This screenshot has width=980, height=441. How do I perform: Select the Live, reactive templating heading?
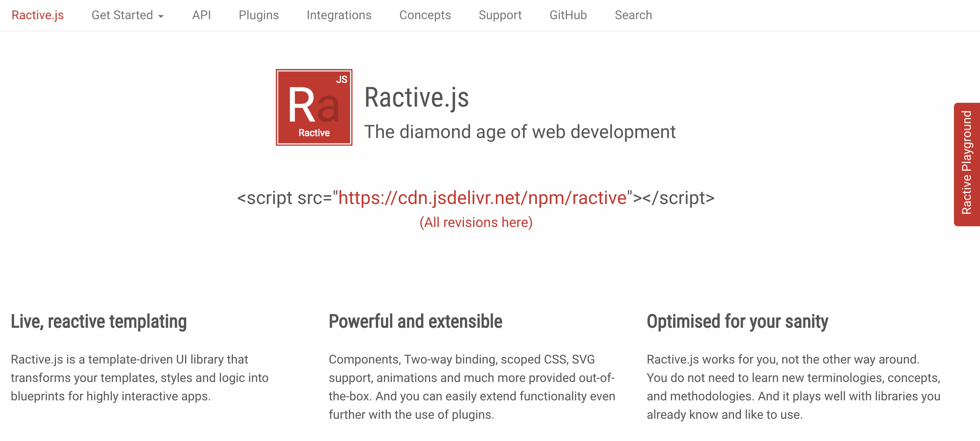99,321
